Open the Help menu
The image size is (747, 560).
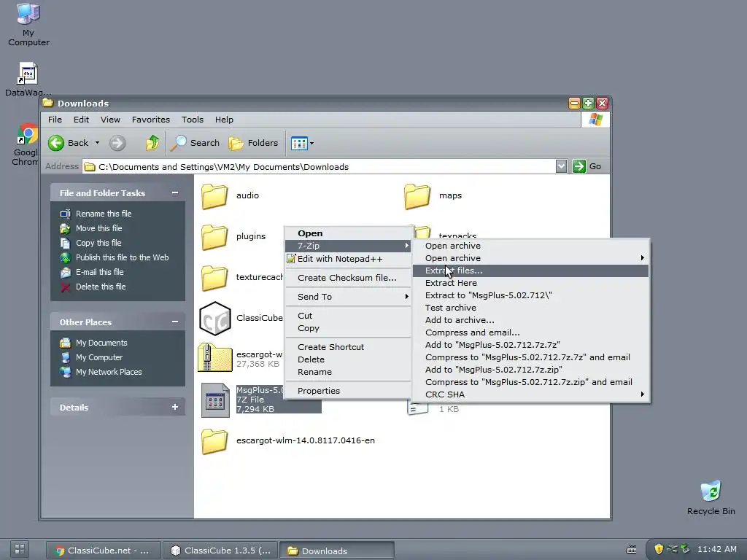pos(224,120)
